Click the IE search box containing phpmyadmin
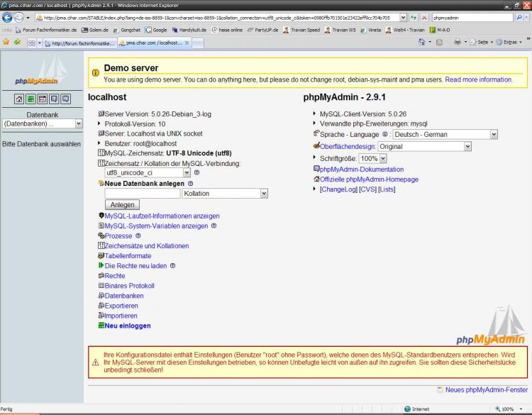The image size is (532, 415). [472, 17]
